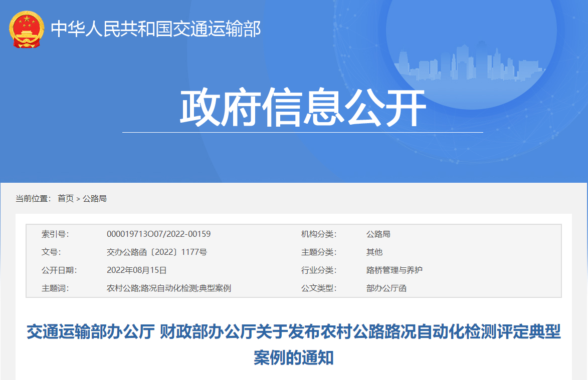
Task: Click the 公文类型 field label
Action: 319,288
